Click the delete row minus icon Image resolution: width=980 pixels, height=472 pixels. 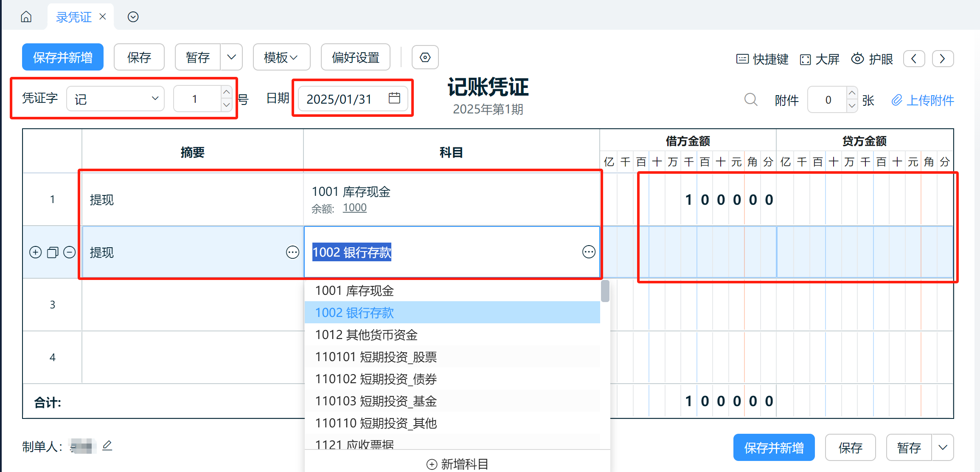pos(70,252)
